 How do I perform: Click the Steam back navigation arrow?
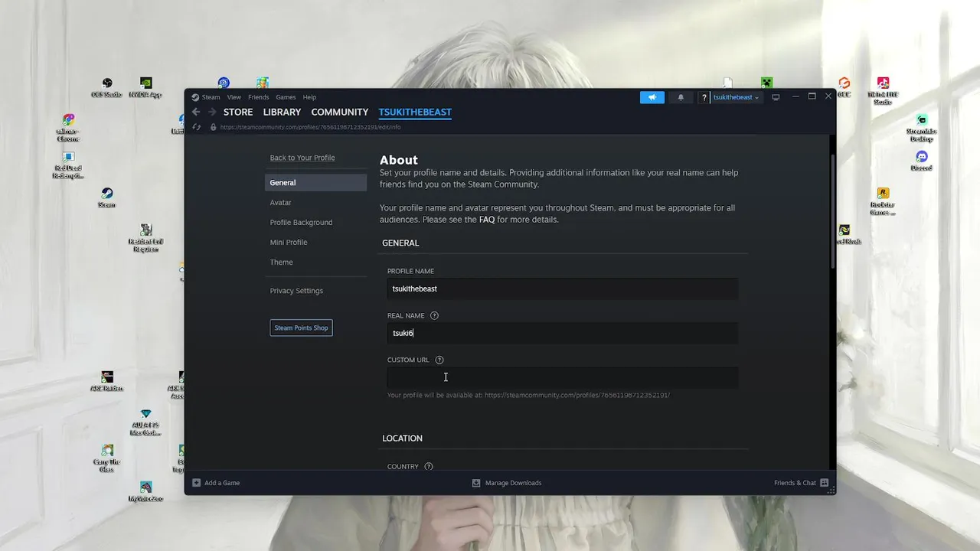tap(196, 112)
